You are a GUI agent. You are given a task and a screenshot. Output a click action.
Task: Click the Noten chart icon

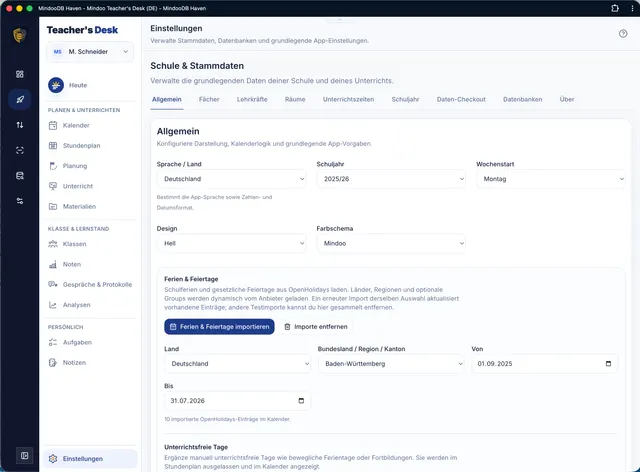(x=53, y=265)
